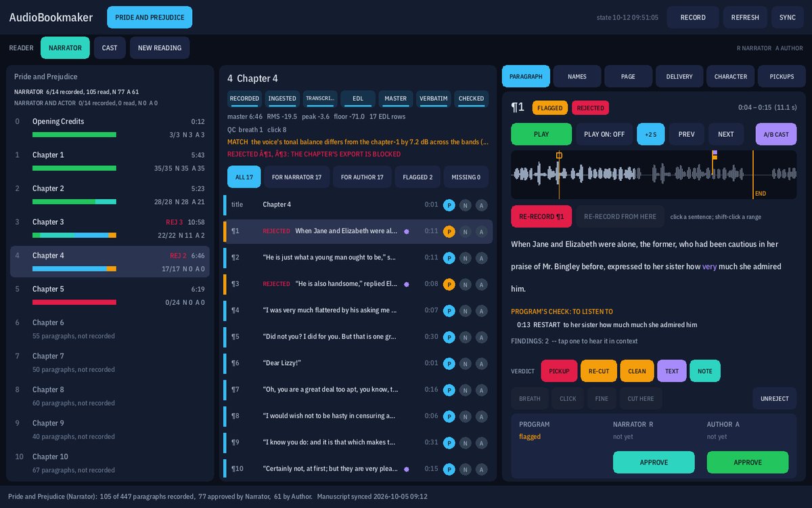The width and height of the screenshot is (812, 508).
Task: Toggle the PLAY ON: OFF switch
Action: click(x=604, y=134)
